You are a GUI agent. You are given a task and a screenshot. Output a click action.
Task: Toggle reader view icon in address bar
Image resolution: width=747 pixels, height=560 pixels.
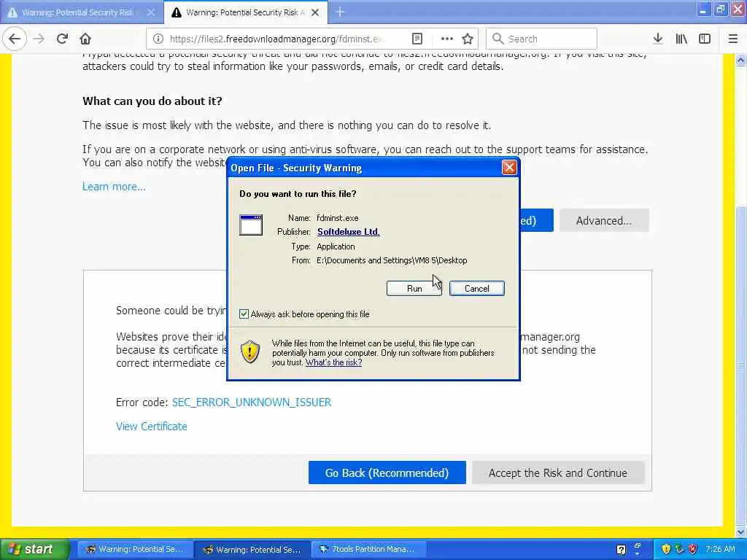417,39
